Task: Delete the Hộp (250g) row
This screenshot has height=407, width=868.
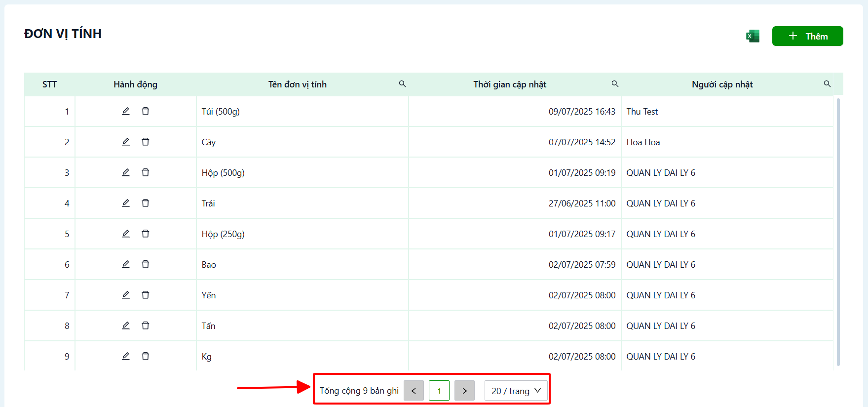Action: coord(146,234)
